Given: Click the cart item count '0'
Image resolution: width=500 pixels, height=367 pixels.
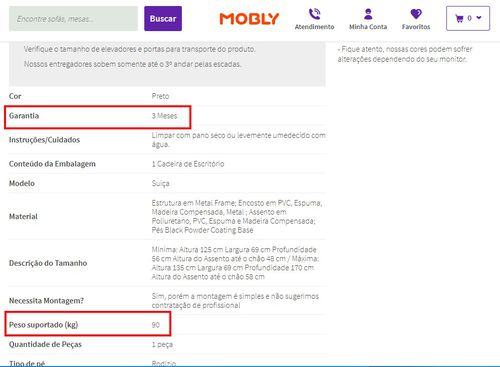Looking at the screenshot, I should (469, 18).
